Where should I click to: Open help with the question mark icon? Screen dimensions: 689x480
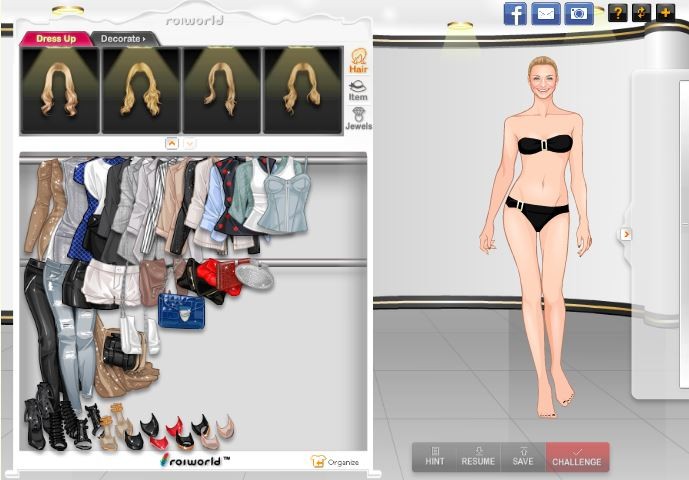[x=618, y=13]
